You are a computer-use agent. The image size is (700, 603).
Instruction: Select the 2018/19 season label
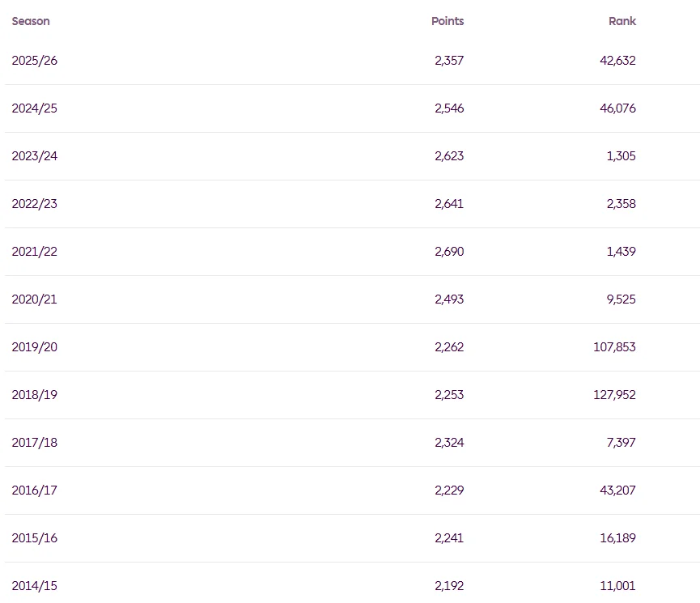click(34, 395)
